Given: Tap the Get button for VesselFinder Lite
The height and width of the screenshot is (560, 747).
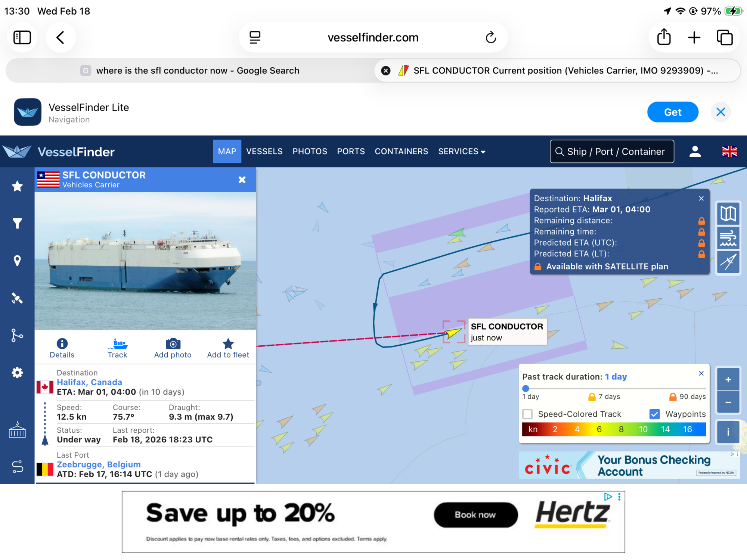Looking at the screenshot, I should pyautogui.click(x=672, y=112).
